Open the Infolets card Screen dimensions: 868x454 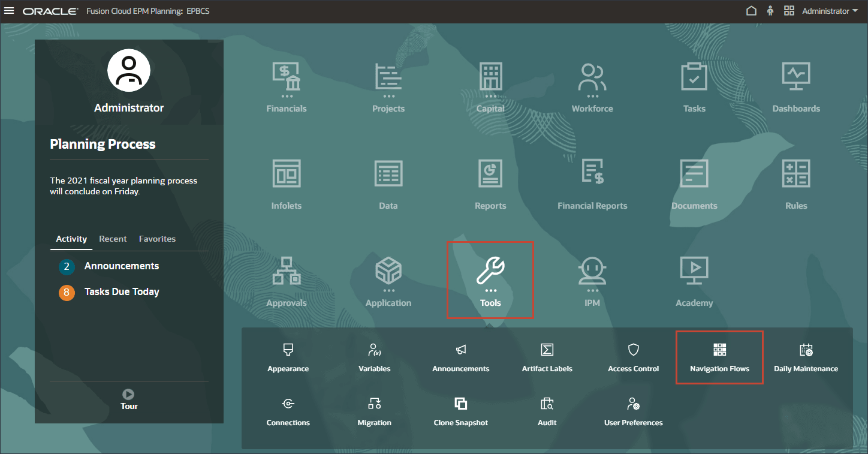click(x=287, y=185)
